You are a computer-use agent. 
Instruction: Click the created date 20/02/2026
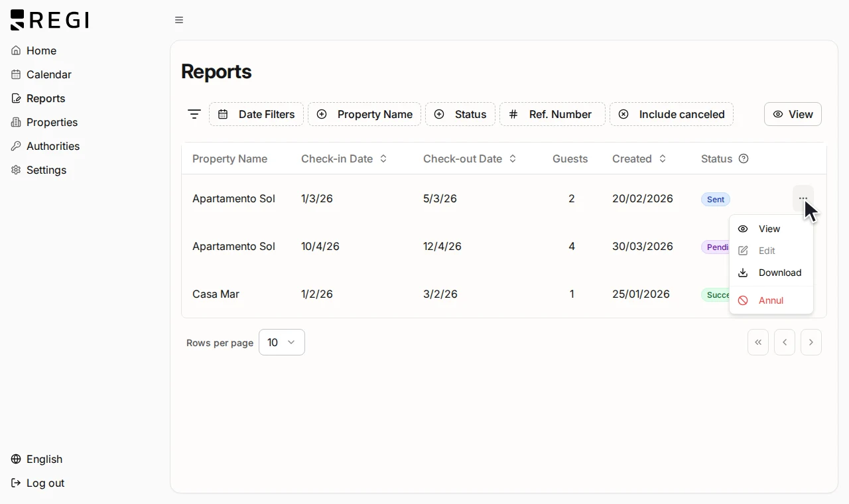pyautogui.click(x=643, y=198)
